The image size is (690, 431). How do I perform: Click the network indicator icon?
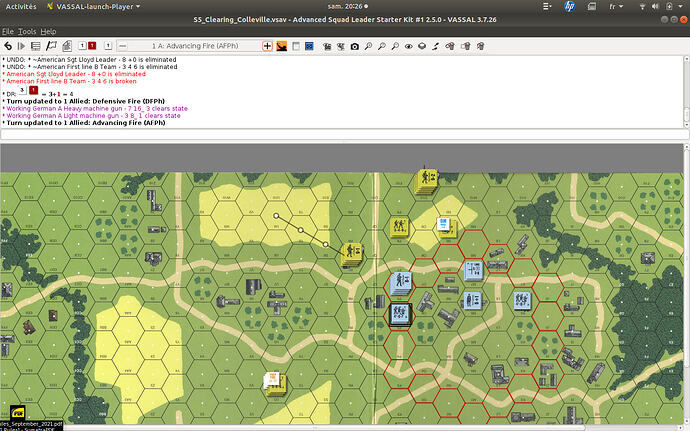point(642,7)
